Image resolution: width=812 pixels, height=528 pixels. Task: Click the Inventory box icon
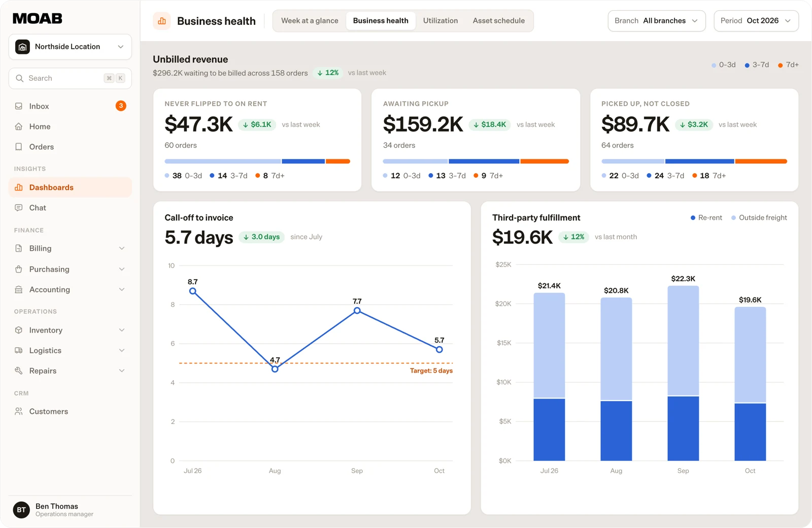click(x=19, y=330)
